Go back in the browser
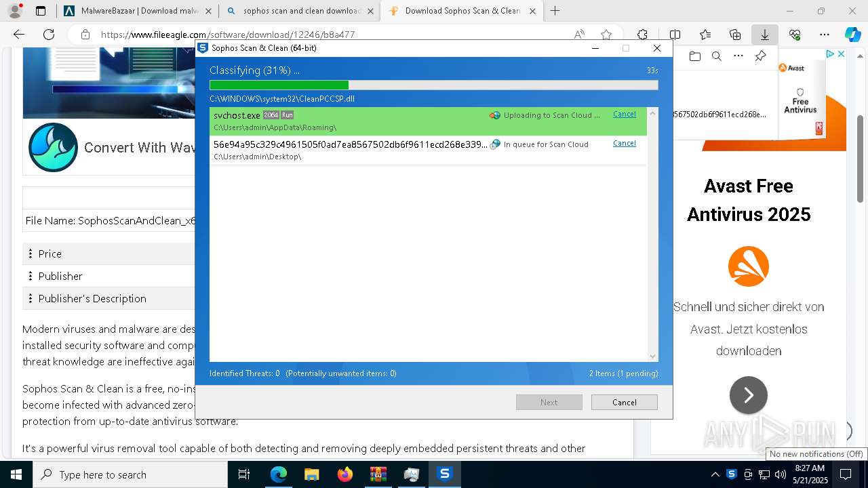Screen dimensions: 868x488 click(19, 35)
